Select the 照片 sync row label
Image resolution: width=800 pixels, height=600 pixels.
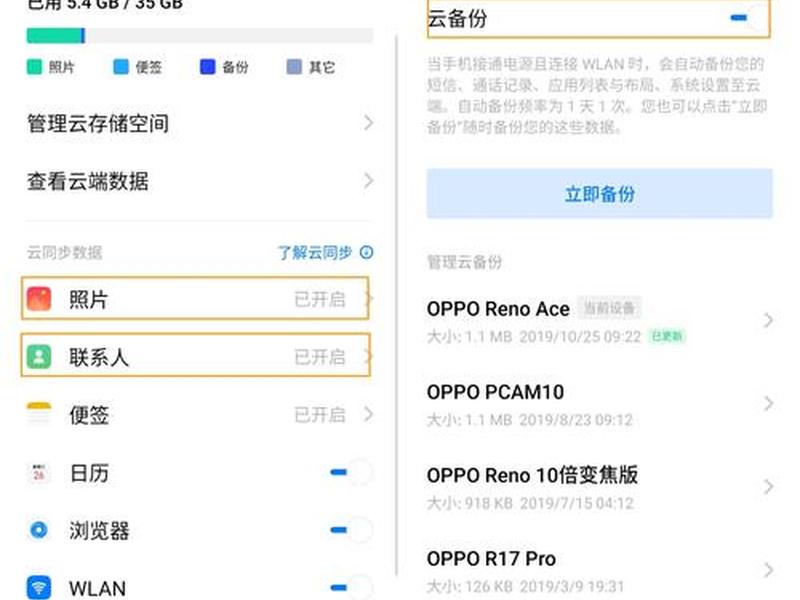pyautogui.click(x=88, y=299)
